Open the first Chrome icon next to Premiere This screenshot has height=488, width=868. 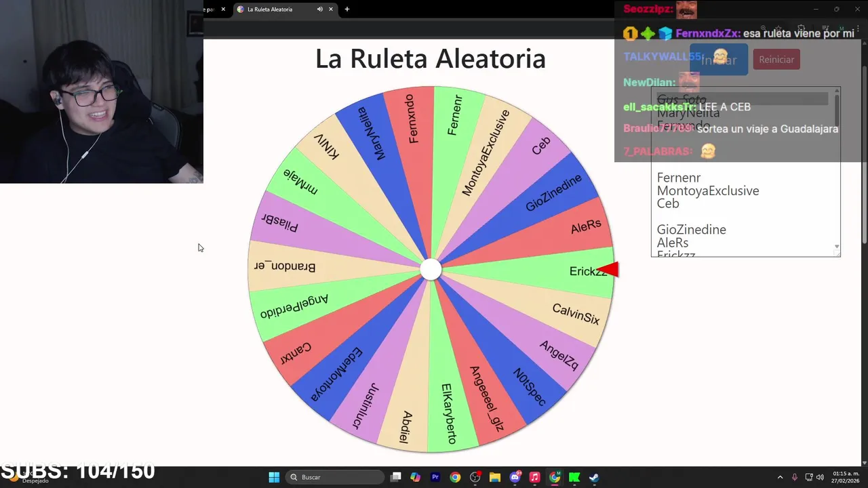(455, 477)
